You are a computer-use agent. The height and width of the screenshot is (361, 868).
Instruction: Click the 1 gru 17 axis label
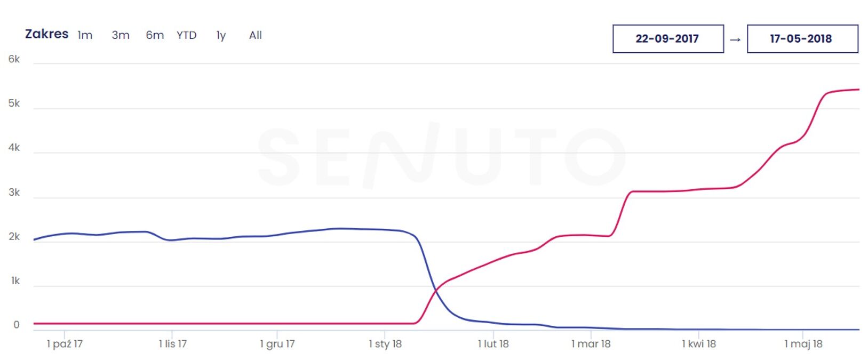pyautogui.click(x=277, y=344)
